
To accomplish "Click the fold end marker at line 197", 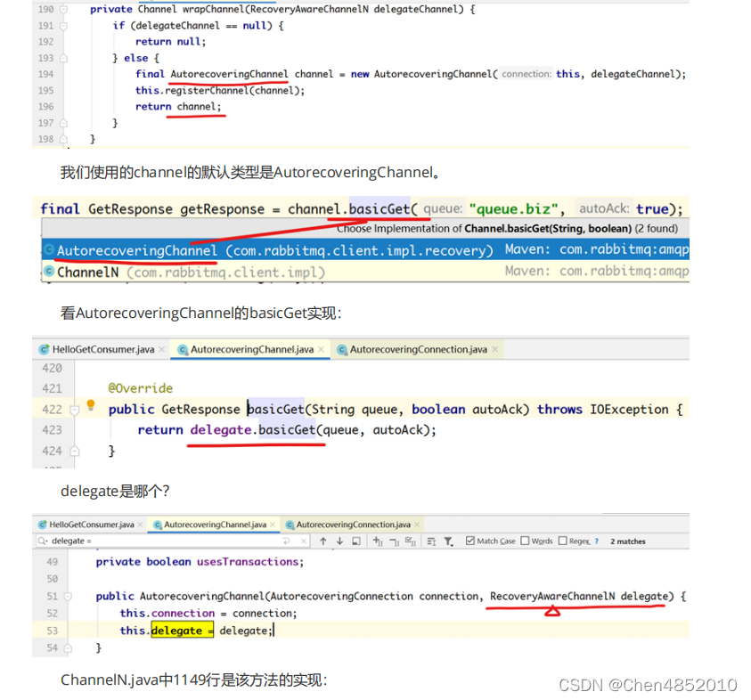I will pos(63,123).
